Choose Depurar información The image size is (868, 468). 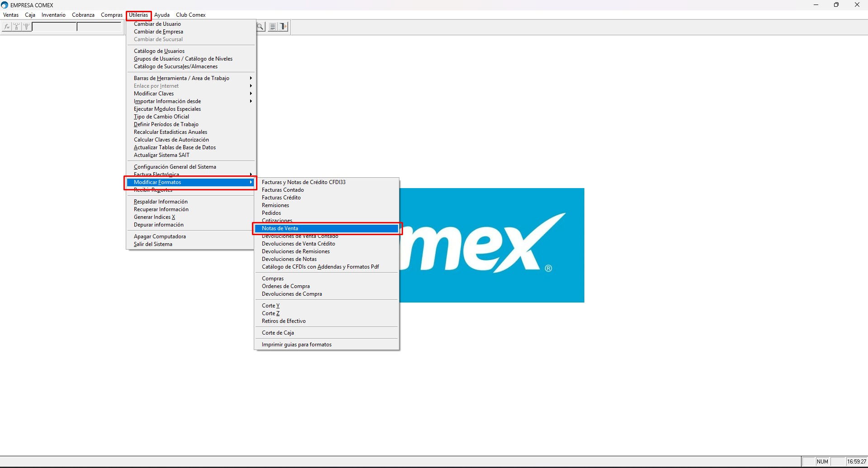(191, 225)
